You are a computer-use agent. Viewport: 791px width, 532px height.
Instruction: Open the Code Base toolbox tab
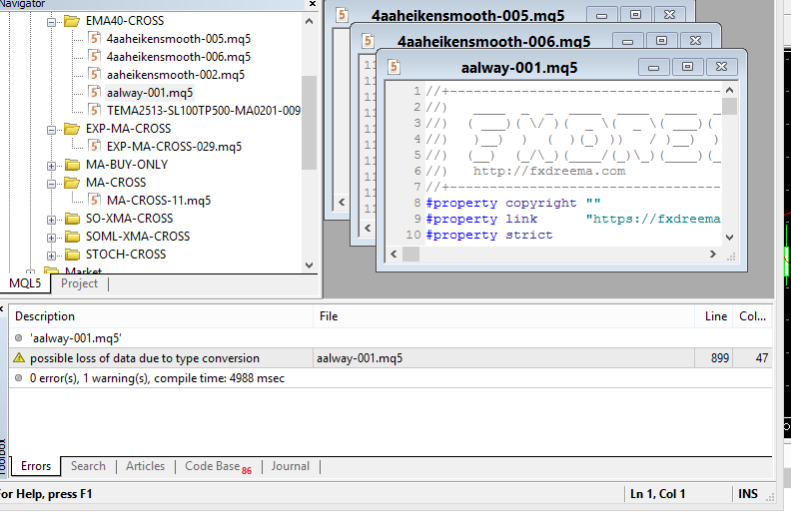[x=218, y=466]
